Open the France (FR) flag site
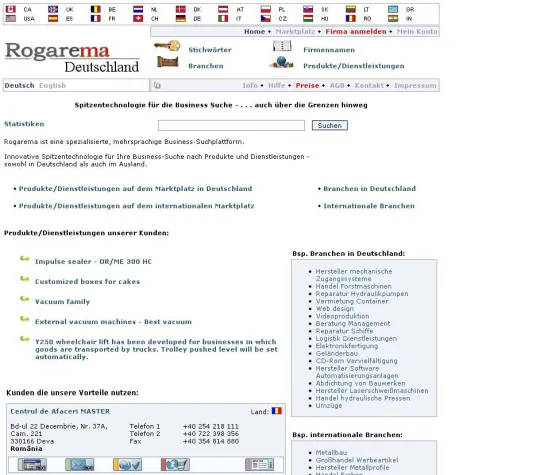This screenshot has height=475, width=544. (x=95, y=18)
